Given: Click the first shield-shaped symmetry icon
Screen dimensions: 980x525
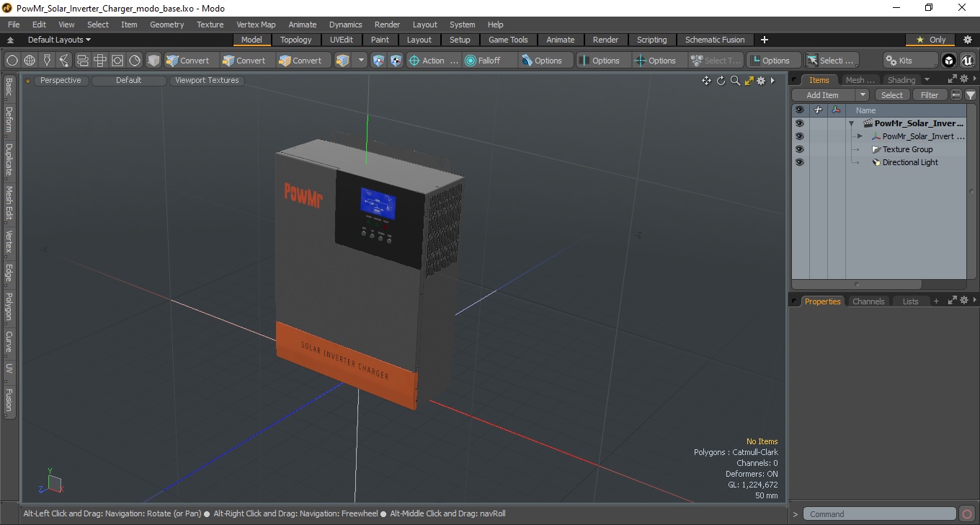Looking at the screenshot, I should [x=378, y=61].
